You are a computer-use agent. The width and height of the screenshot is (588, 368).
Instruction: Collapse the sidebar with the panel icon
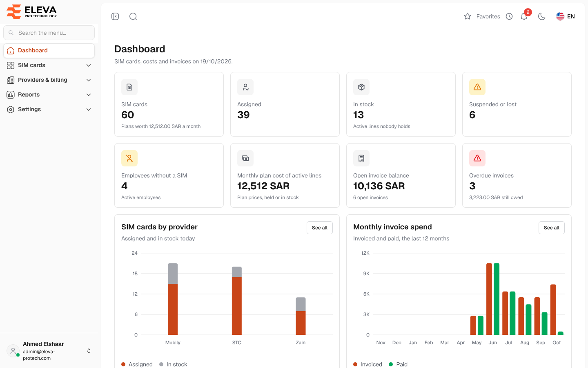pyautogui.click(x=115, y=16)
